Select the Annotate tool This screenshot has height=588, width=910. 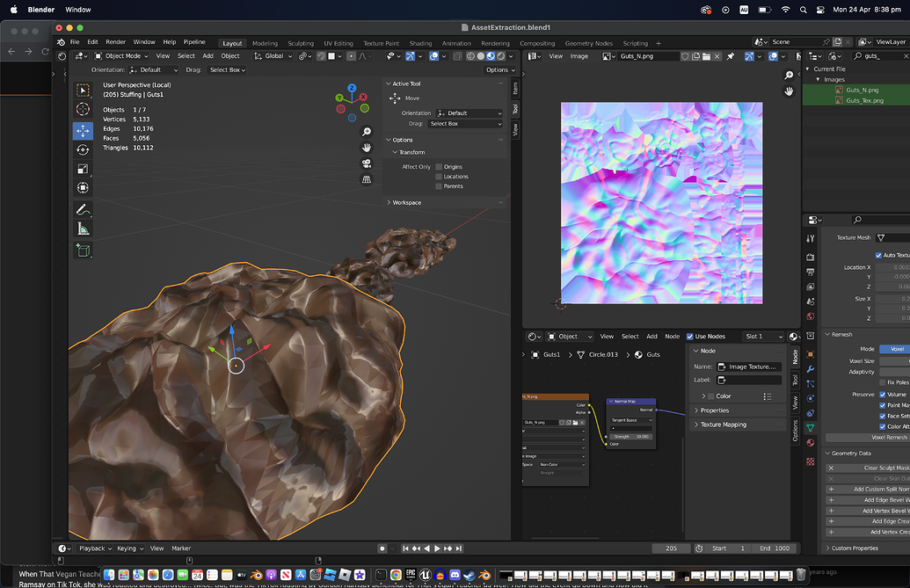click(x=83, y=210)
